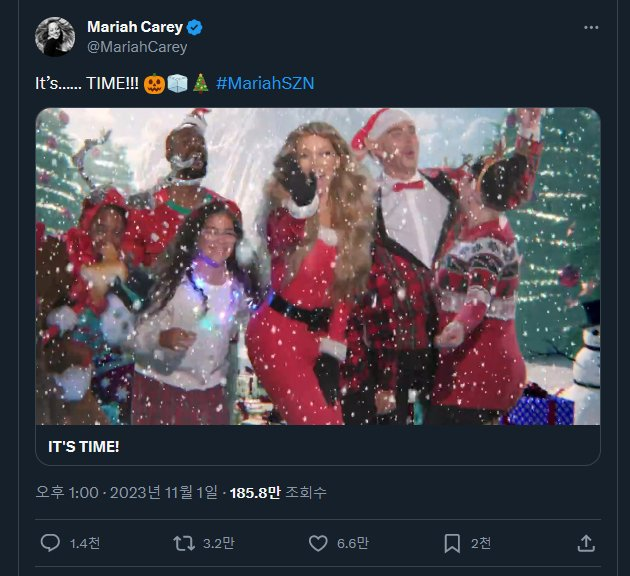Play the Christmas video thumbnail
Image resolution: width=630 pixels, height=576 pixels.
pyautogui.click(x=318, y=266)
